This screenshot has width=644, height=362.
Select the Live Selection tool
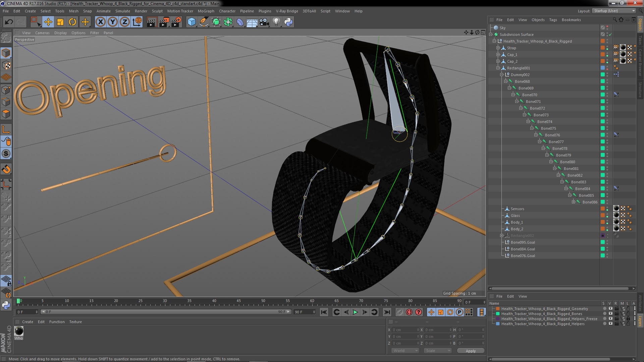pyautogui.click(x=36, y=22)
